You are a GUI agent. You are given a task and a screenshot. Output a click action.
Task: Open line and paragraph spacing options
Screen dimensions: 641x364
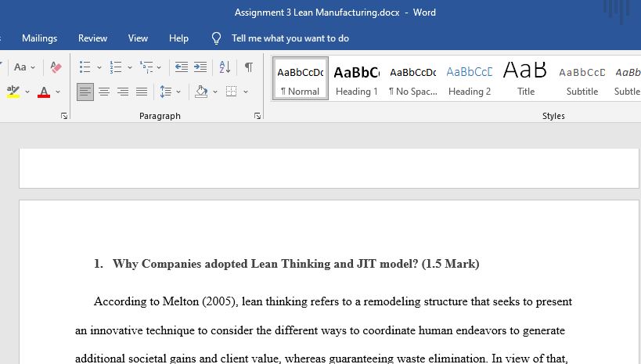click(x=166, y=92)
